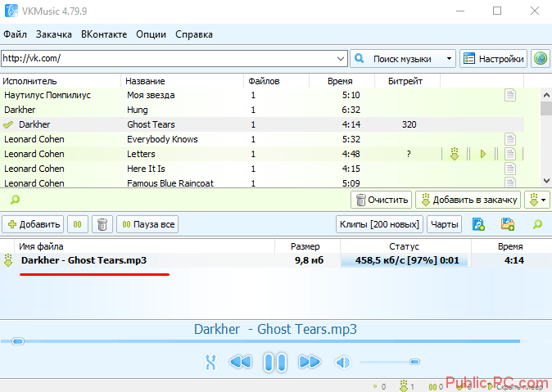The height and width of the screenshot is (392, 552).
Task: Click the 458,5 кб/с download progress bar
Action: (405, 260)
